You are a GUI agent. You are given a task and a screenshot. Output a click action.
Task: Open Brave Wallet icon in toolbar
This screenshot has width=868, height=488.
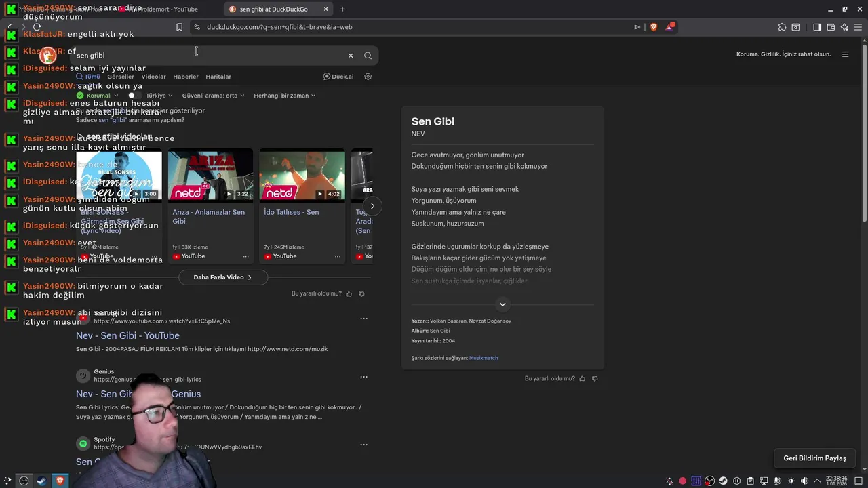click(831, 27)
